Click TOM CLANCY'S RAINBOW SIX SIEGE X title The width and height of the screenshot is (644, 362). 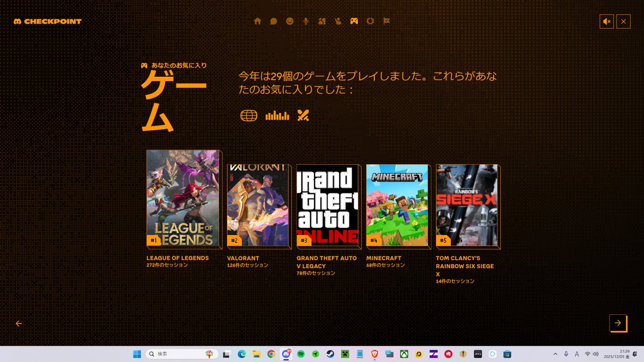465,266
